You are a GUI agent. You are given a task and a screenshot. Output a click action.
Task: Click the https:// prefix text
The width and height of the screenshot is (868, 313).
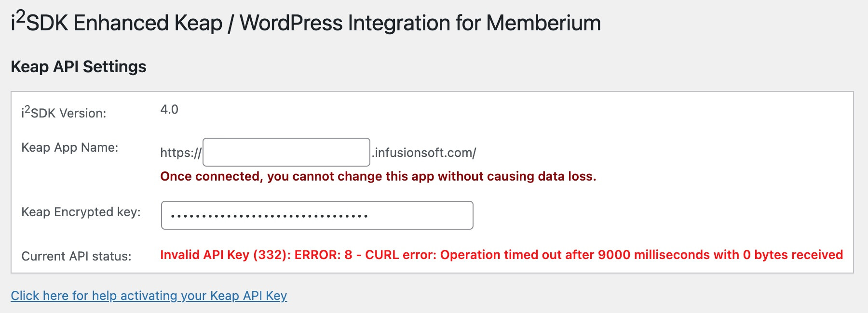181,153
